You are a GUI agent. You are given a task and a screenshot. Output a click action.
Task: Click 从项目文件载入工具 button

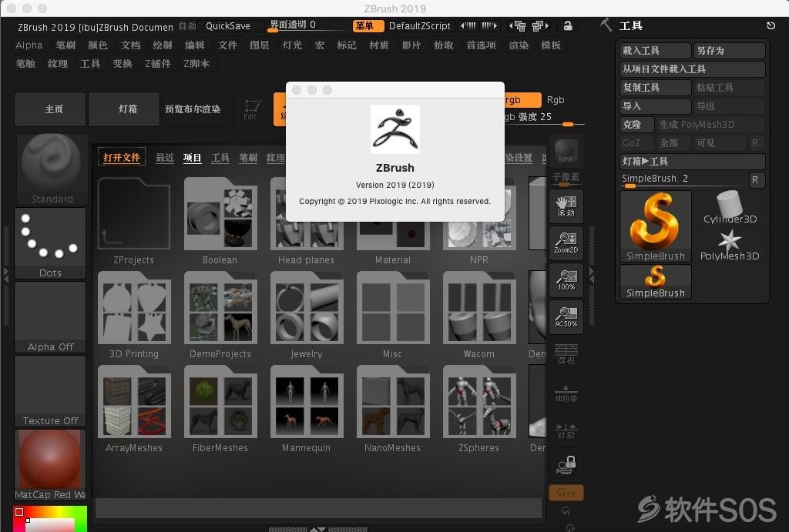(693, 69)
